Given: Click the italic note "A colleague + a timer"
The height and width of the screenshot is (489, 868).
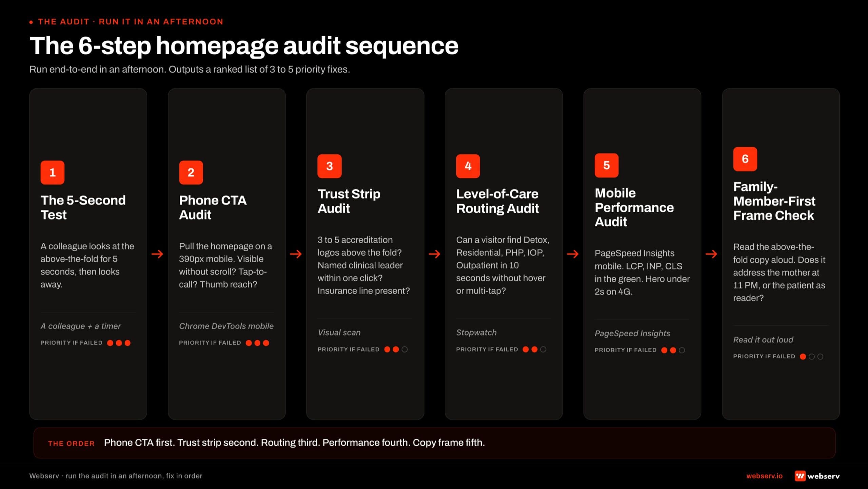Looking at the screenshot, I should coord(81,326).
